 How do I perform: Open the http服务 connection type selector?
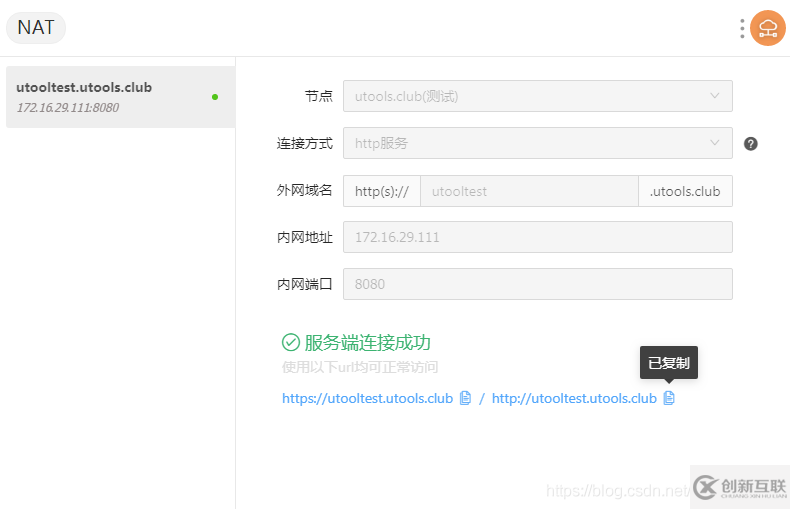tap(538, 143)
